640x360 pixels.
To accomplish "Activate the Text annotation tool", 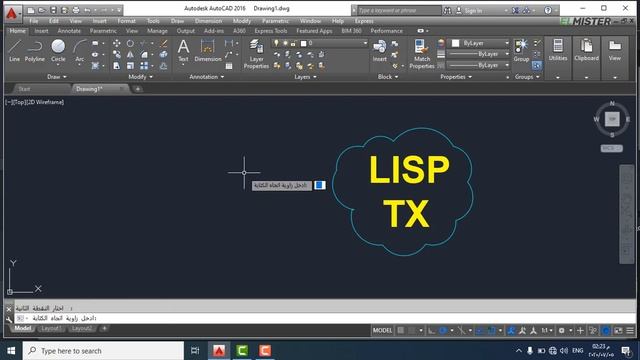I will pos(183,51).
